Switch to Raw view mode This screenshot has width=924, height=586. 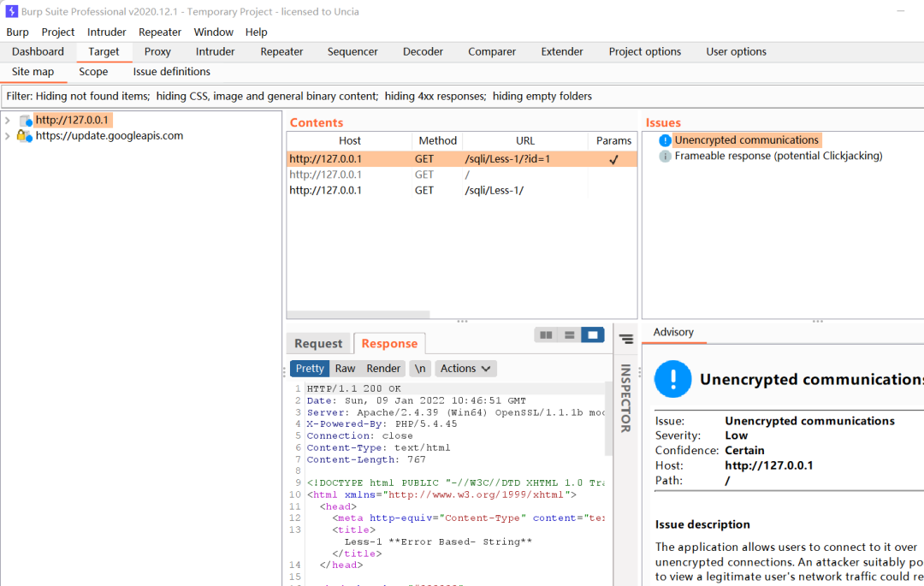346,369
